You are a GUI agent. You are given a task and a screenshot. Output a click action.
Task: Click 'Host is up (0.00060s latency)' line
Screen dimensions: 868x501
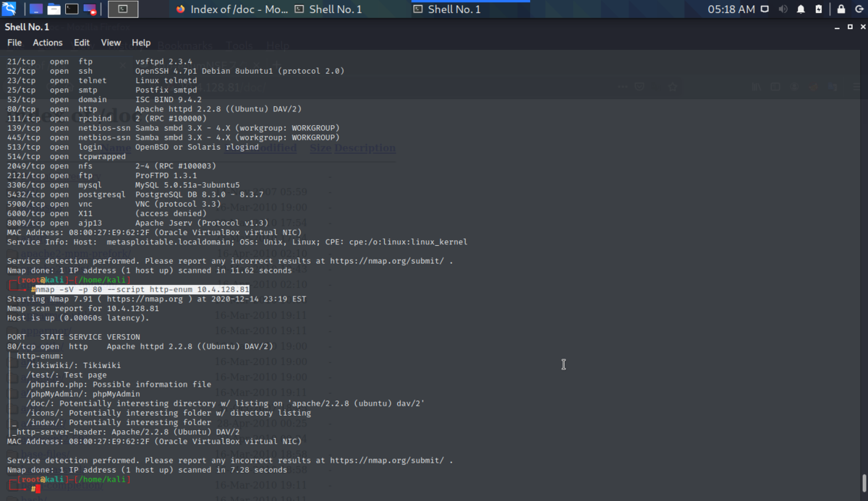pos(77,317)
